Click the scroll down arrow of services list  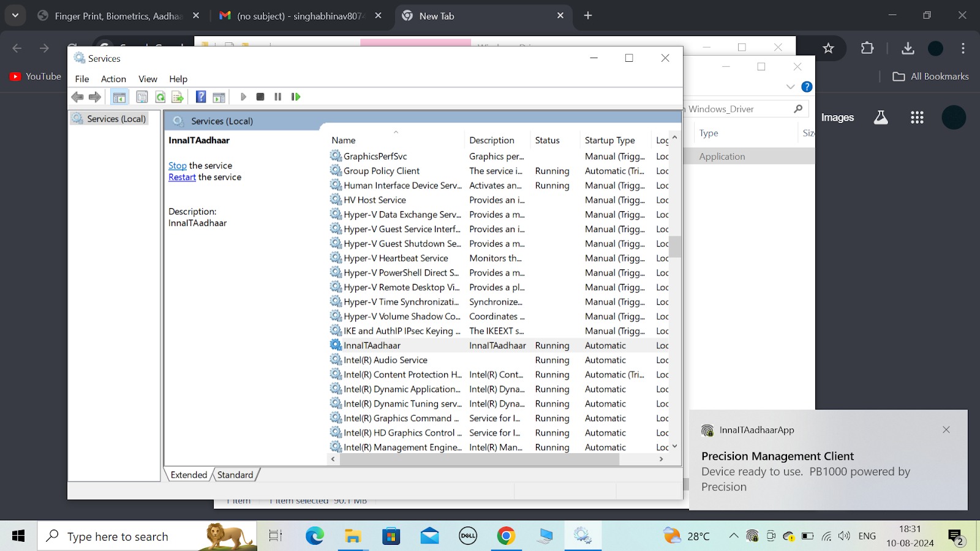tap(674, 446)
